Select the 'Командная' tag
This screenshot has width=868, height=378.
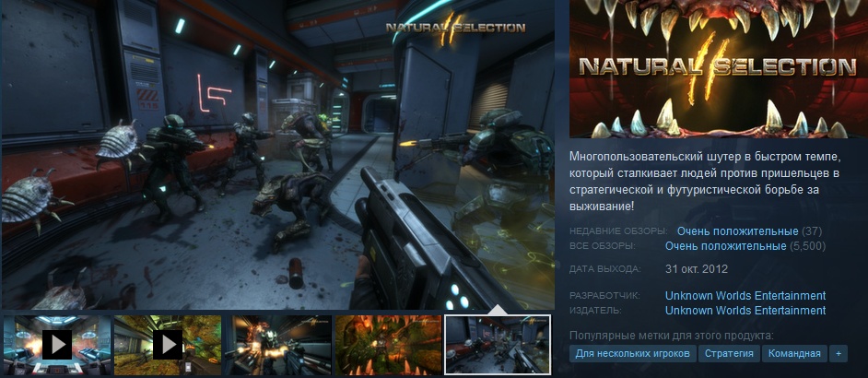(x=794, y=354)
